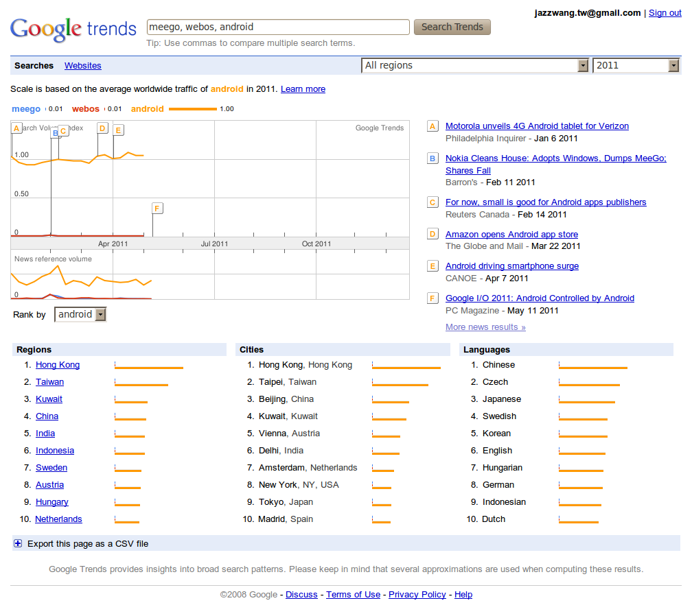Image resolution: width=692 pixels, height=616 pixels.
Task: Open the Learn more link
Action: 303,89
